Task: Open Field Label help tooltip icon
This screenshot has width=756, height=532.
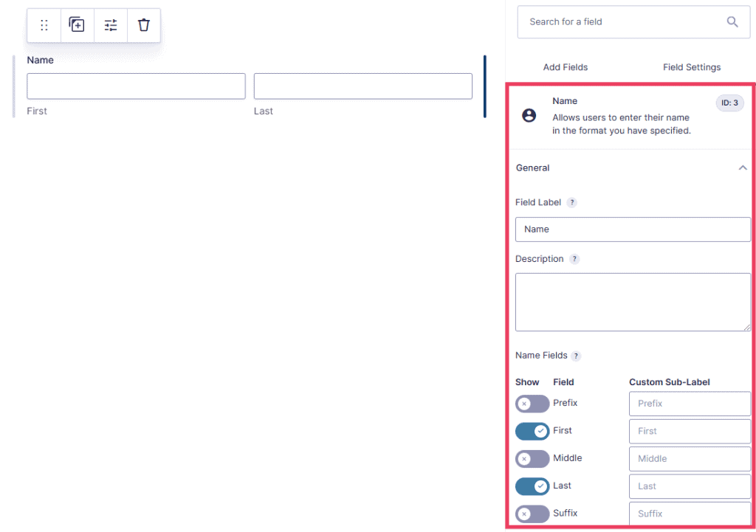Action: (x=572, y=202)
